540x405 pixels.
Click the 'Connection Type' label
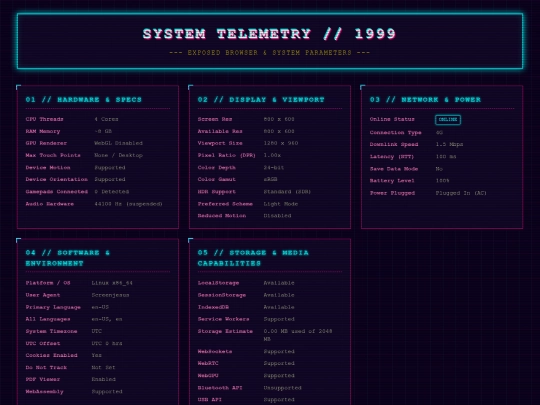[396, 133]
